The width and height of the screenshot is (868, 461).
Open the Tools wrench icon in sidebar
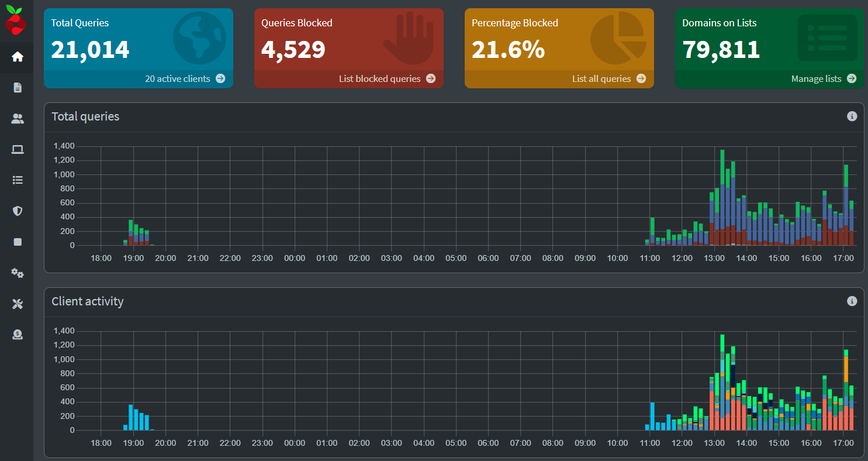18,304
